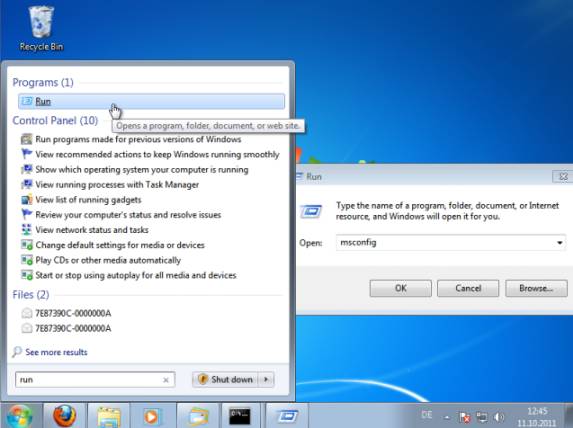Open Windows Explorer from the taskbar

pos(109,416)
